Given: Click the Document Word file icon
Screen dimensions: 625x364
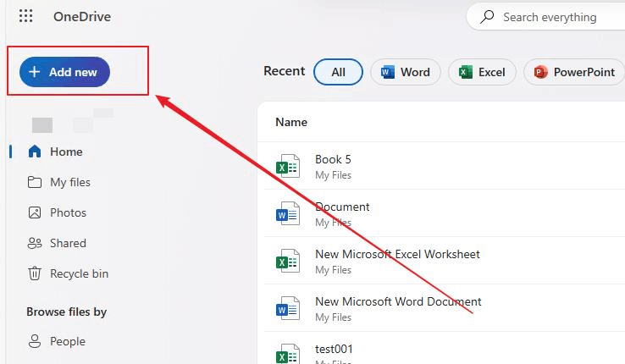Looking at the screenshot, I should pyautogui.click(x=288, y=213).
